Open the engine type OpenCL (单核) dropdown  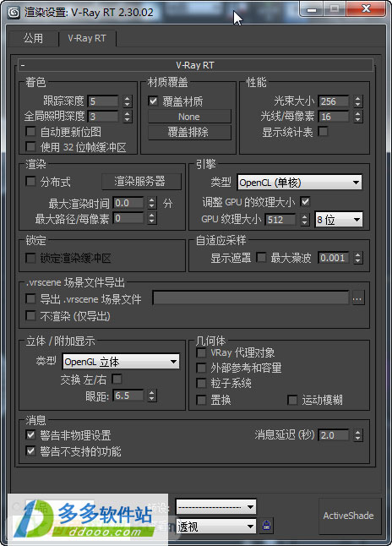click(x=299, y=182)
